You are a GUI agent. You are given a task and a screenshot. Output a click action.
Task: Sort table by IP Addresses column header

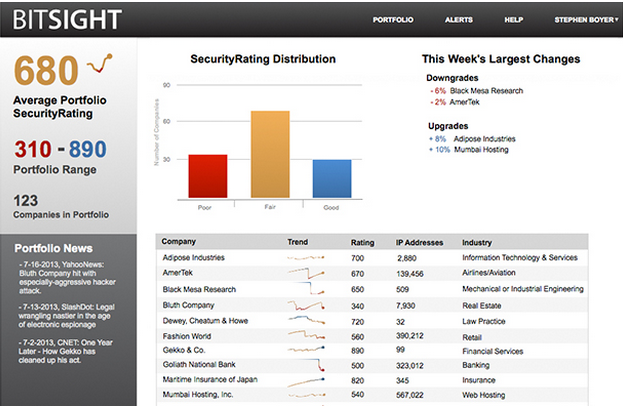[x=419, y=242]
